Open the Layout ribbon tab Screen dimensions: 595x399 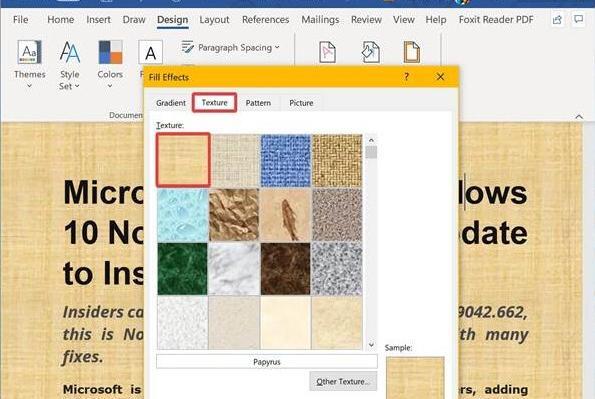pos(214,20)
